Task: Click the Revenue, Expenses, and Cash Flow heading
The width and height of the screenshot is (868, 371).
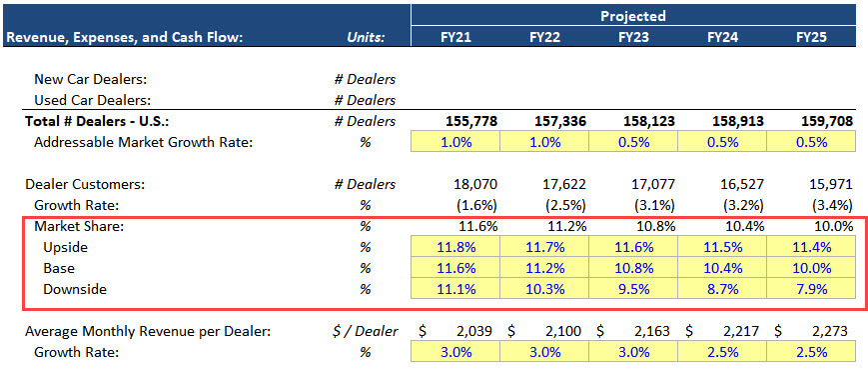Action: [125, 38]
